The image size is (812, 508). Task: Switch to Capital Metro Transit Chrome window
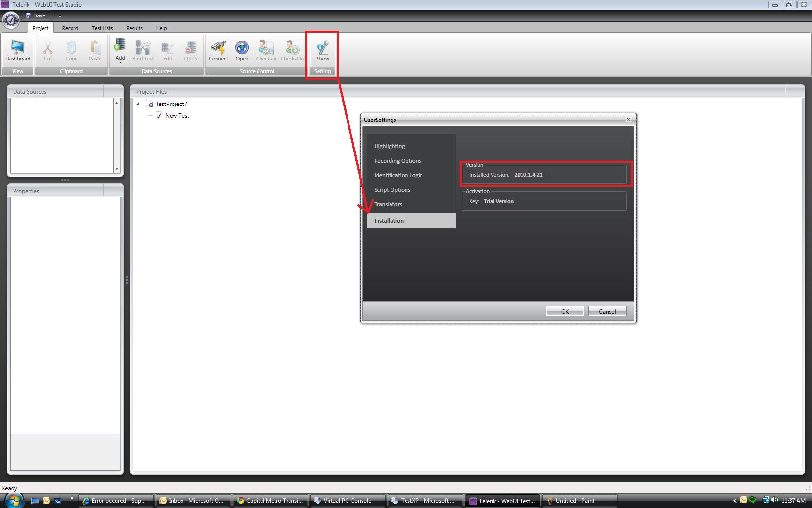(271, 501)
